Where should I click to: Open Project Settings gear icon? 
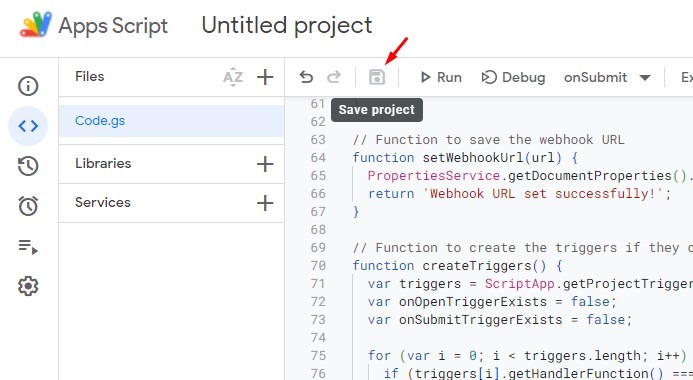point(28,286)
